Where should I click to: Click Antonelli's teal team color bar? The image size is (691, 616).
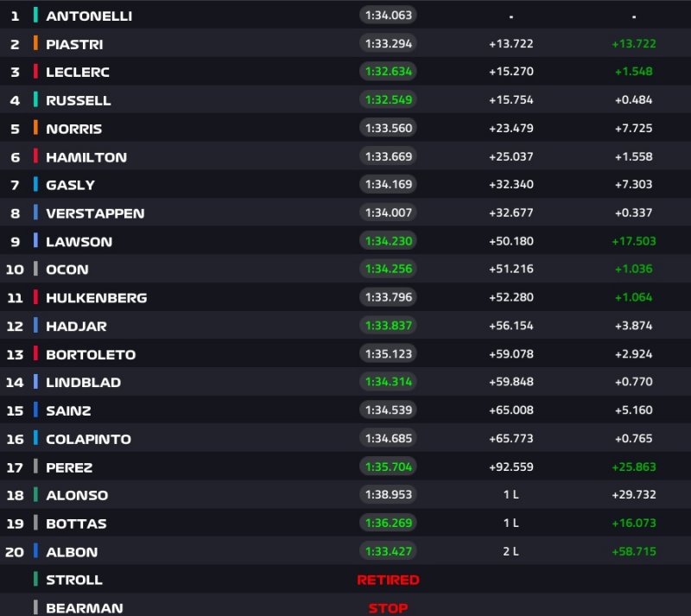(35, 16)
